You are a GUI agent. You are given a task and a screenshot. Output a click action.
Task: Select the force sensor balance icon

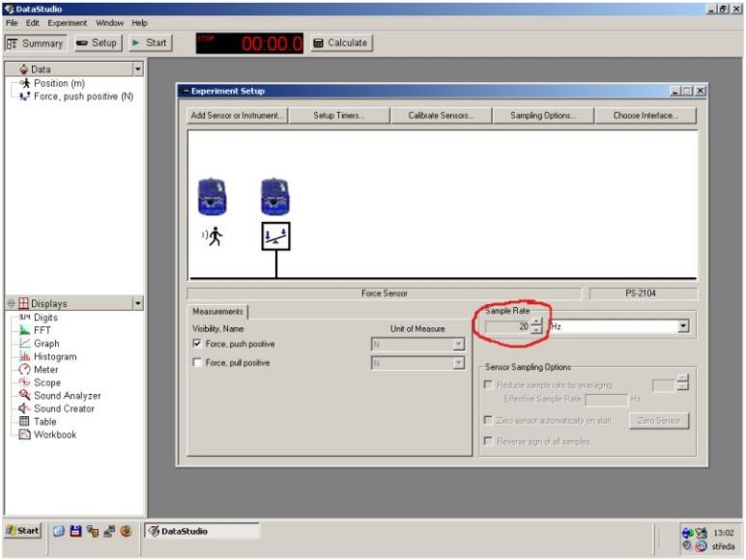[276, 237]
